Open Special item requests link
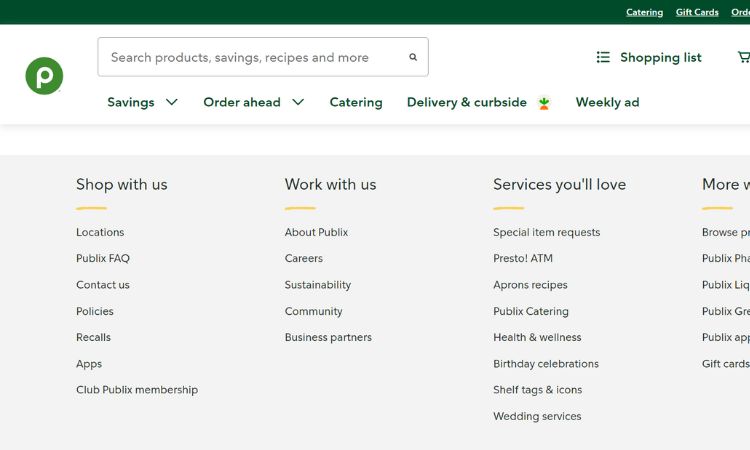The height and width of the screenshot is (450, 750). coord(547,232)
